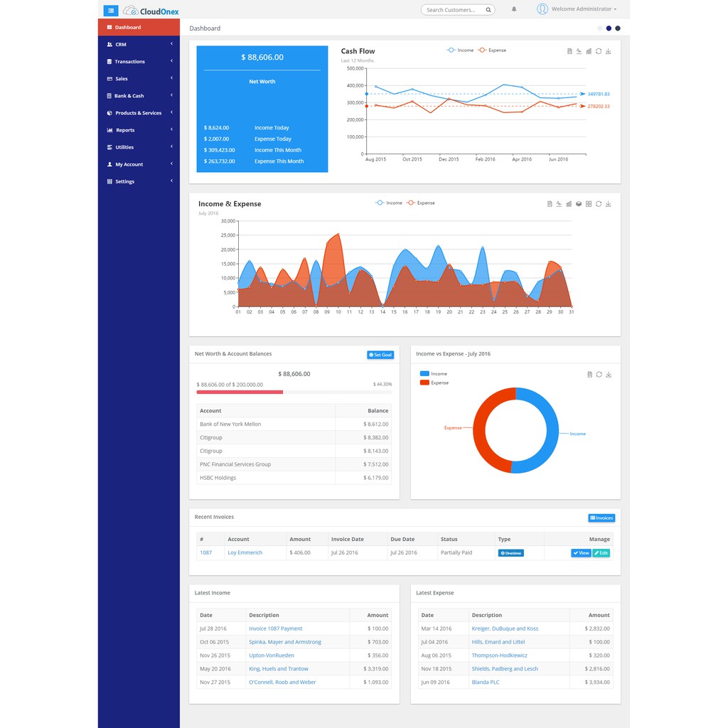Expand the Settings sidebar menu
Screen dimensions: 728x728
[x=139, y=181]
